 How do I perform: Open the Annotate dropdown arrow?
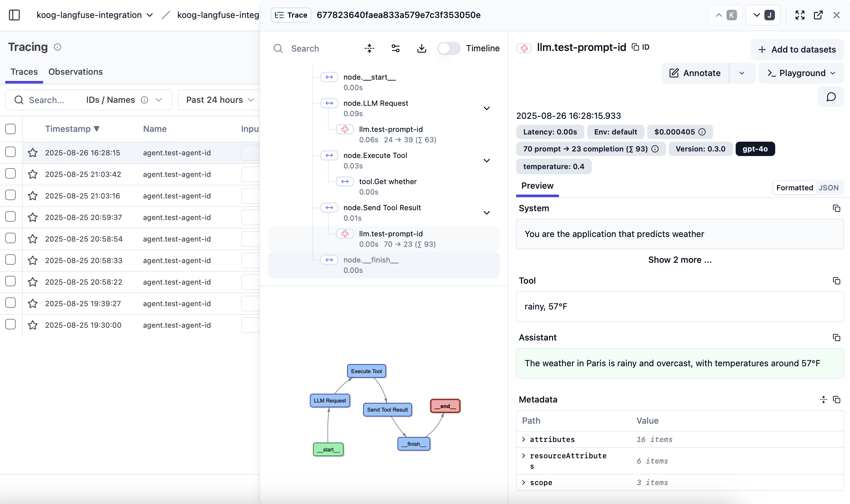click(742, 73)
